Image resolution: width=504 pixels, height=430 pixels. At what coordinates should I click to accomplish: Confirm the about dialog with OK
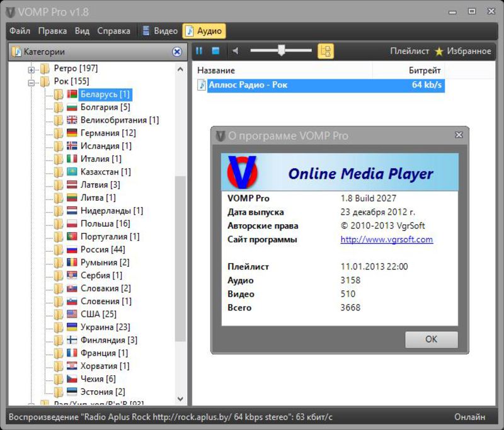pos(432,339)
